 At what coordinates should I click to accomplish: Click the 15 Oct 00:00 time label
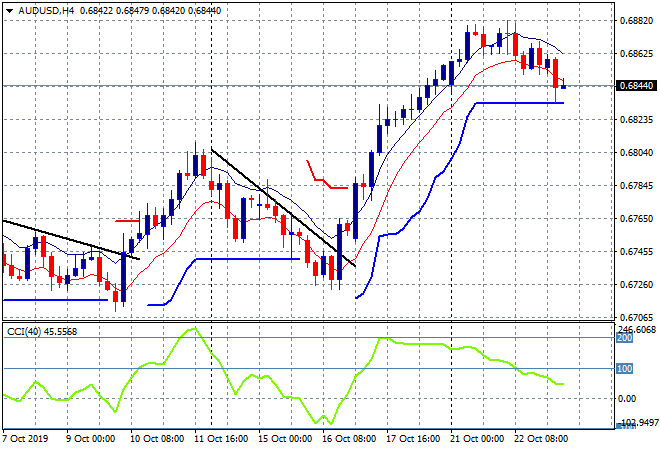(x=285, y=439)
